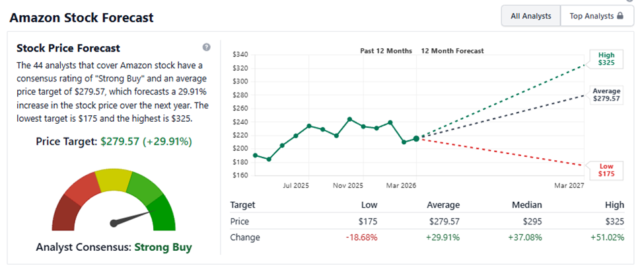Click the help question mark icon
Image resolution: width=644 pixels, height=268 pixels.
point(207,48)
